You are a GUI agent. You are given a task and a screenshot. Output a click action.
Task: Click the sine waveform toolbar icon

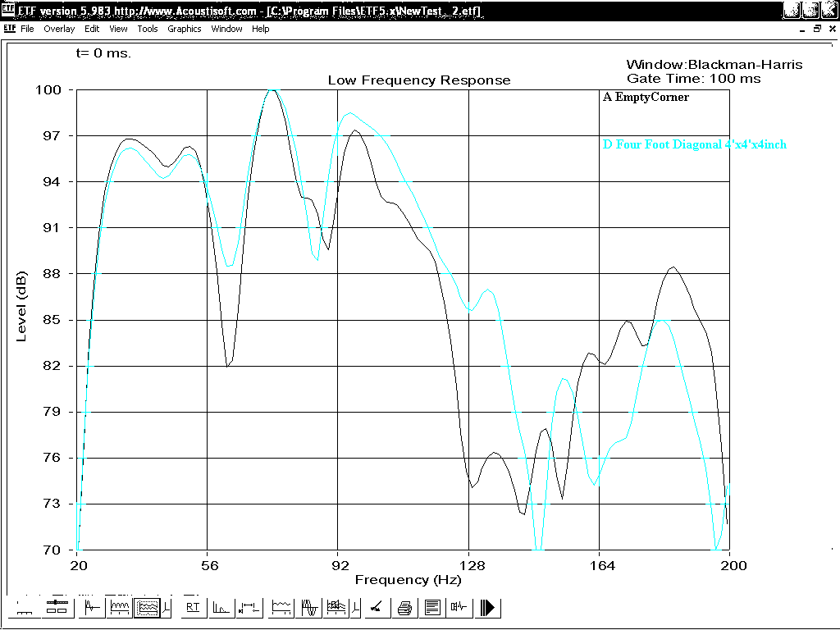point(310,608)
